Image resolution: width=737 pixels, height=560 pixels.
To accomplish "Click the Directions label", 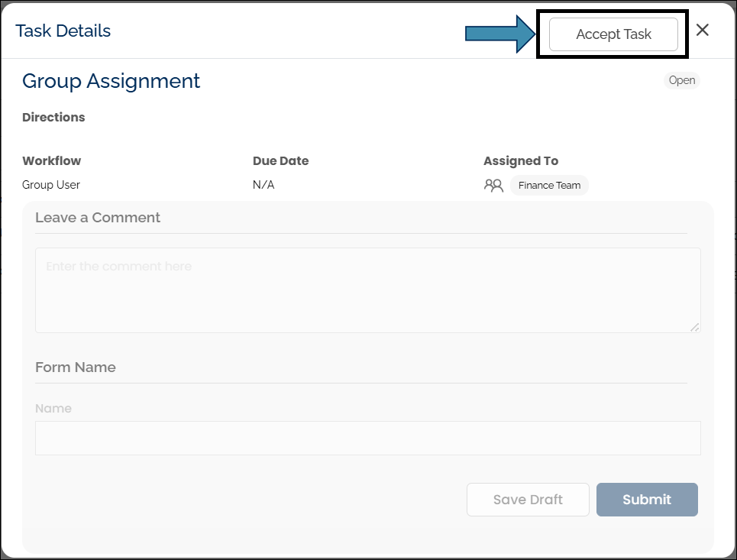I will coord(53,118).
